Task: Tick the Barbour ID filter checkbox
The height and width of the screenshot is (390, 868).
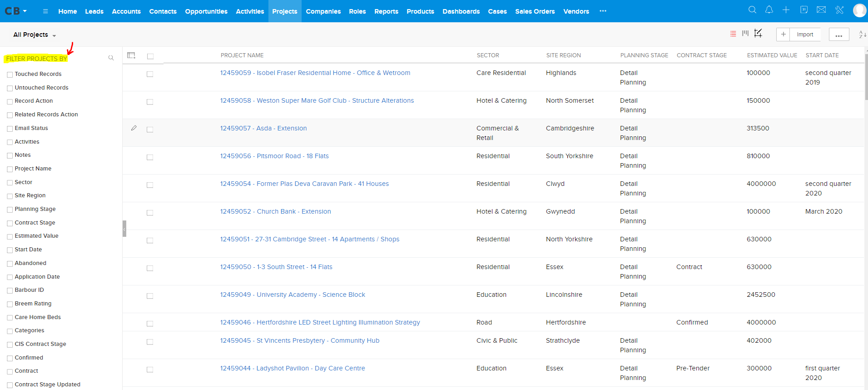Action: coord(10,290)
